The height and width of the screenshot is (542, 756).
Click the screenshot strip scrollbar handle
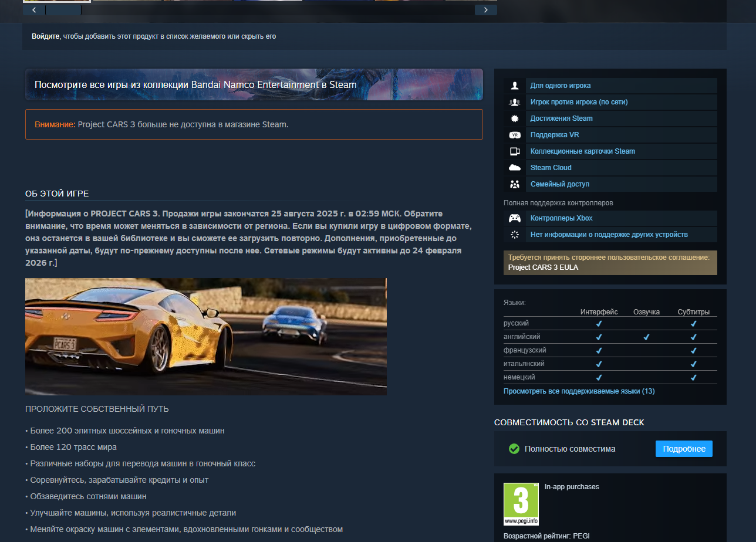[63, 10]
